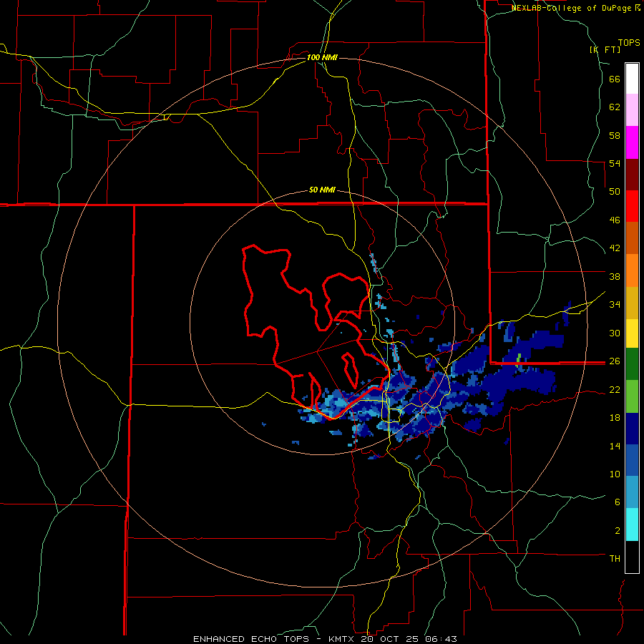Click the legend value 50
644x644 pixels.
(615, 191)
